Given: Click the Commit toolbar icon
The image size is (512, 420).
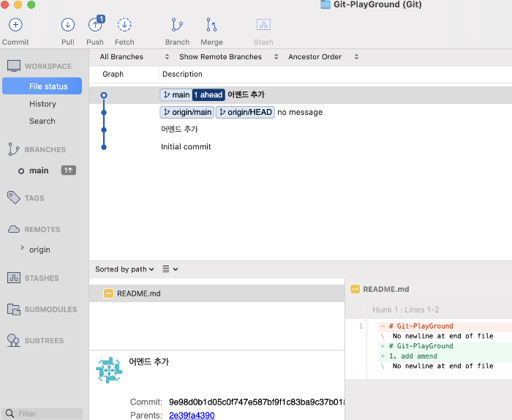Looking at the screenshot, I should 15,25.
